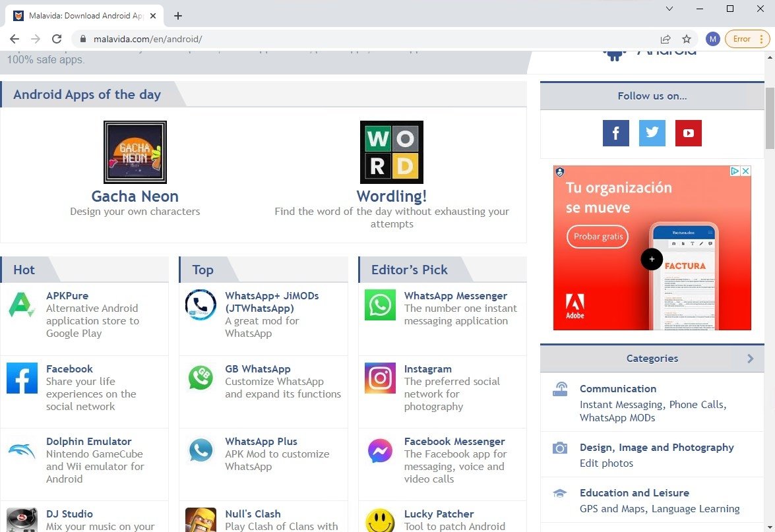Go back to previous page

pyautogui.click(x=15, y=39)
